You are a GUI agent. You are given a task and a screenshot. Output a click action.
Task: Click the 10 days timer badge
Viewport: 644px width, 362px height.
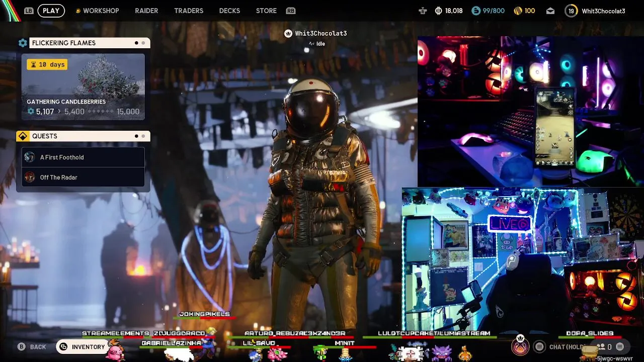pyautogui.click(x=47, y=64)
